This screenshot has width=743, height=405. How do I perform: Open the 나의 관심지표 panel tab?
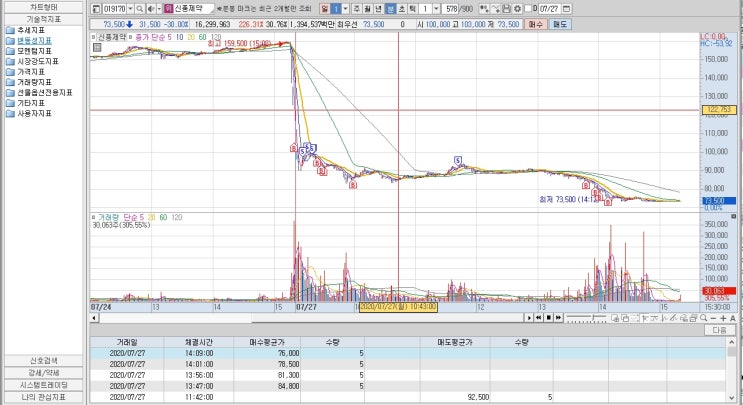(x=44, y=397)
